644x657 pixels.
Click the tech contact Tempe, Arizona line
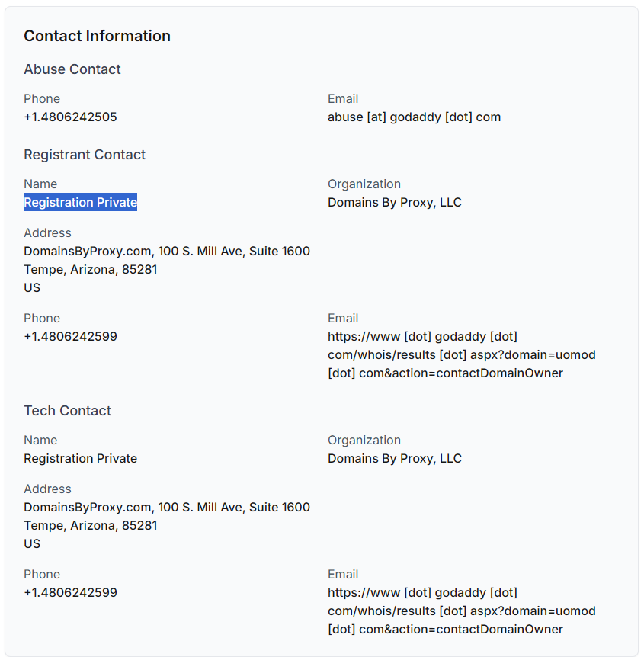click(x=91, y=525)
